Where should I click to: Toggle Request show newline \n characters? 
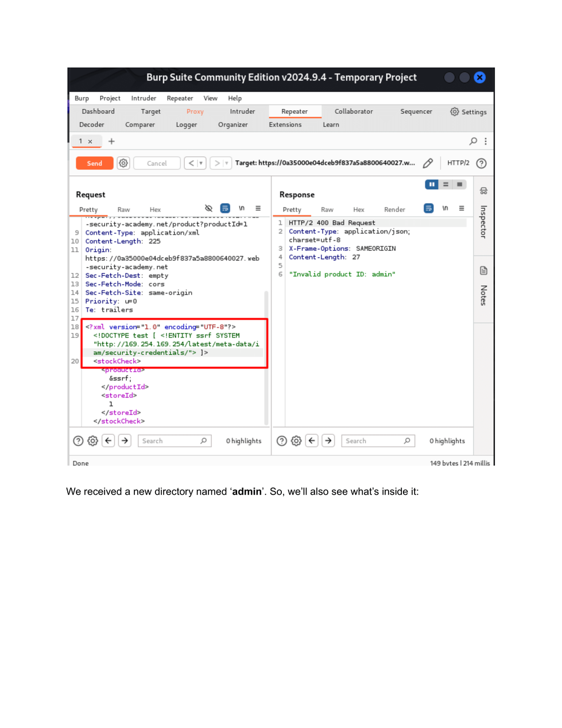point(242,208)
